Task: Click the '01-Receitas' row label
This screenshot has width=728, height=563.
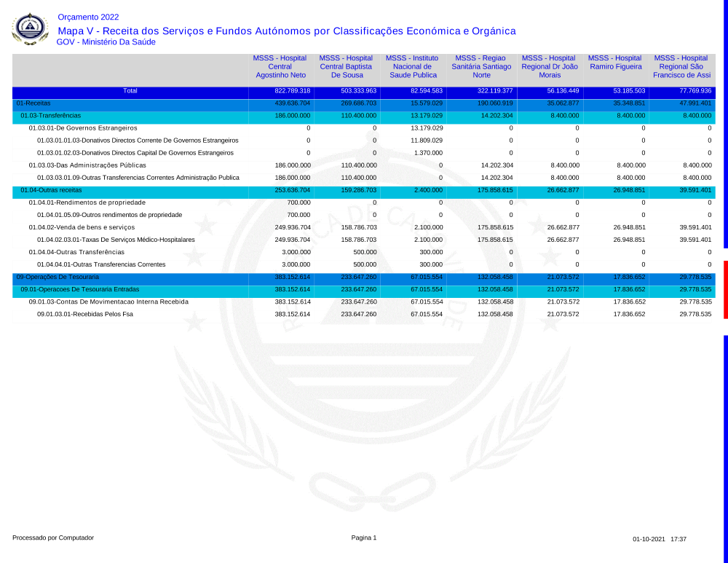Action: click(x=33, y=103)
